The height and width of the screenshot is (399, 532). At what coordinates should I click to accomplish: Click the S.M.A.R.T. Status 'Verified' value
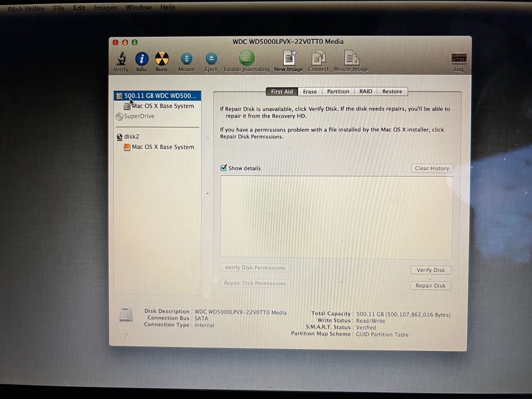366,327
